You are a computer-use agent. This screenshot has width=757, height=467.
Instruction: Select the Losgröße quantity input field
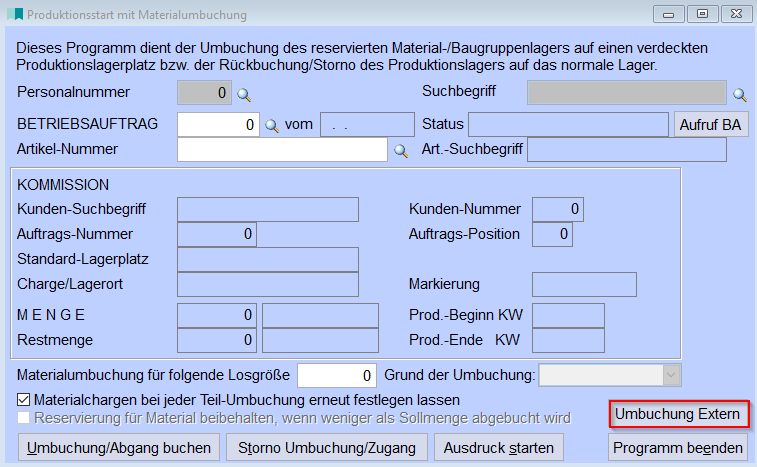[x=337, y=376]
